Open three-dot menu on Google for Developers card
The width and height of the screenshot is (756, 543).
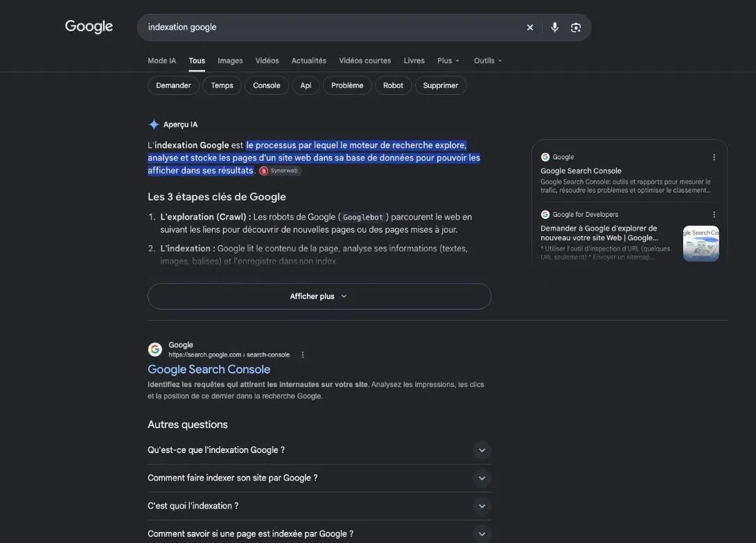coord(714,215)
